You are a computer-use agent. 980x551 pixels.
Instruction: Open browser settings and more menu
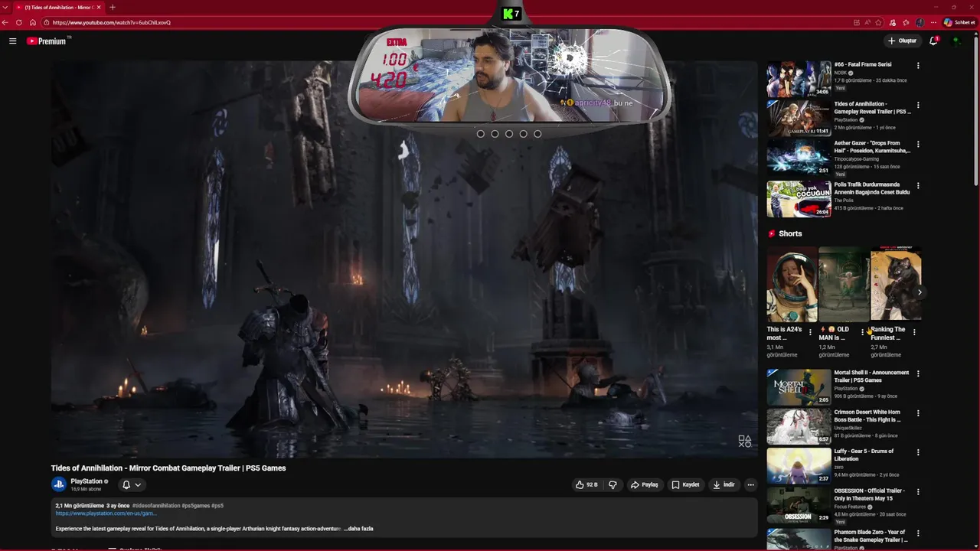point(933,22)
